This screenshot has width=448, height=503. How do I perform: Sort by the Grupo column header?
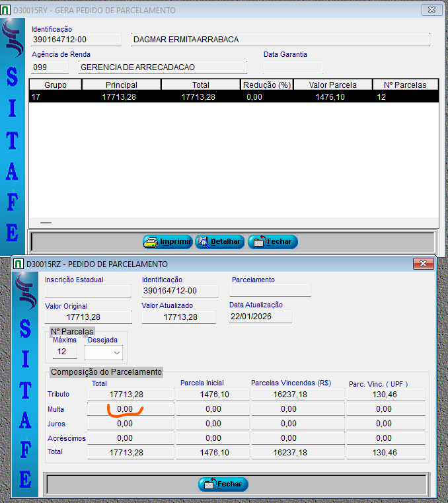point(56,85)
